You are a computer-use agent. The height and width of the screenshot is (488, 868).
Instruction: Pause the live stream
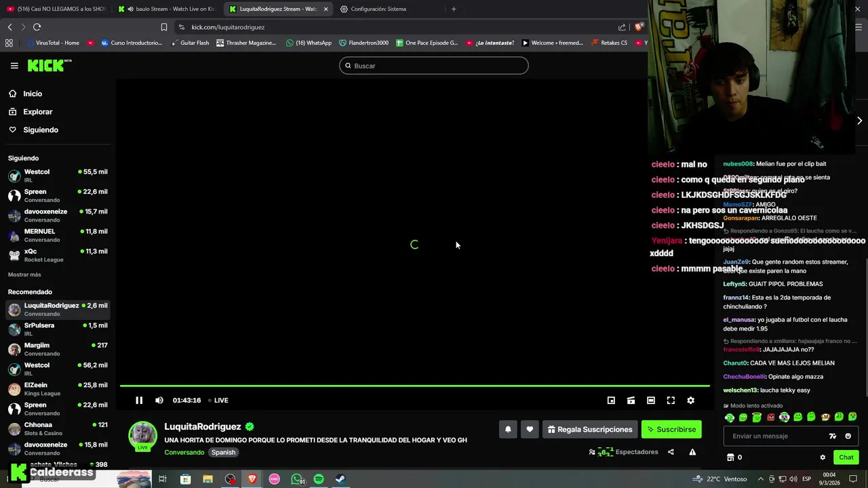pos(139,401)
